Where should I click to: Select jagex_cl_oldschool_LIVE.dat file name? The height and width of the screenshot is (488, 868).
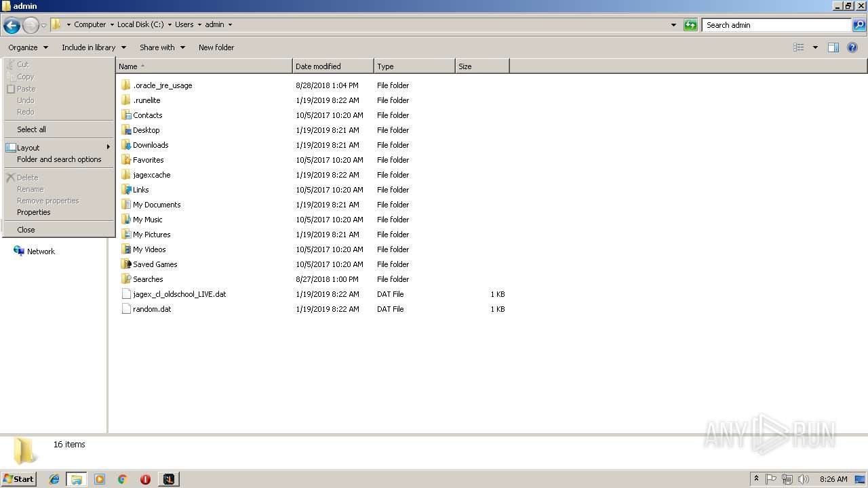point(180,294)
